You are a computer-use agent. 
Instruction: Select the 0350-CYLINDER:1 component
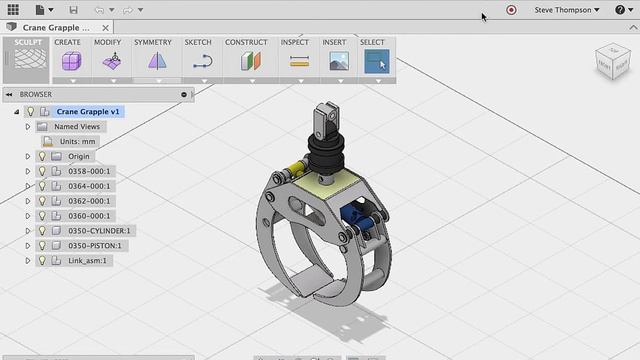tap(99, 231)
